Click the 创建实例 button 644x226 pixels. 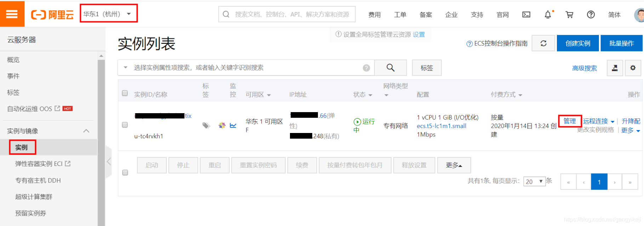(578, 43)
